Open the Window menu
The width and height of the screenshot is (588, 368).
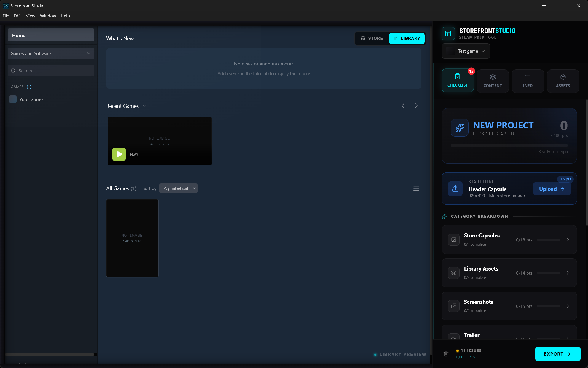point(48,16)
